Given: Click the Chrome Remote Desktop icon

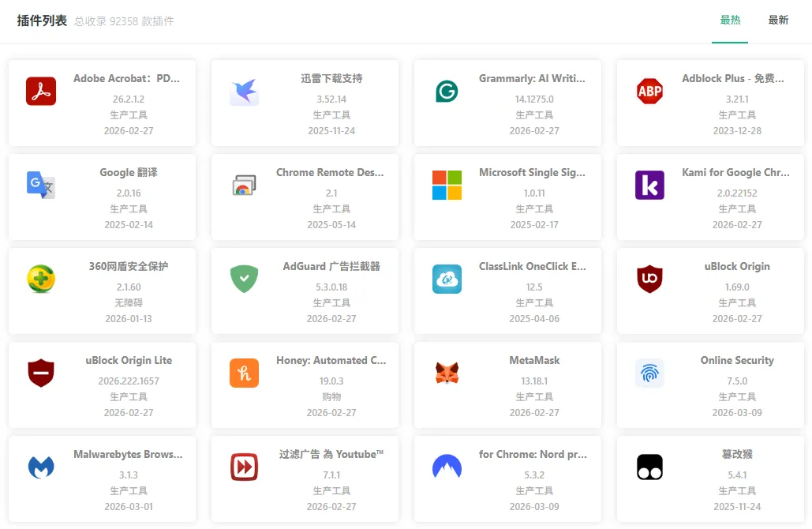Looking at the screenshot, I should click(x=244, y=185).
